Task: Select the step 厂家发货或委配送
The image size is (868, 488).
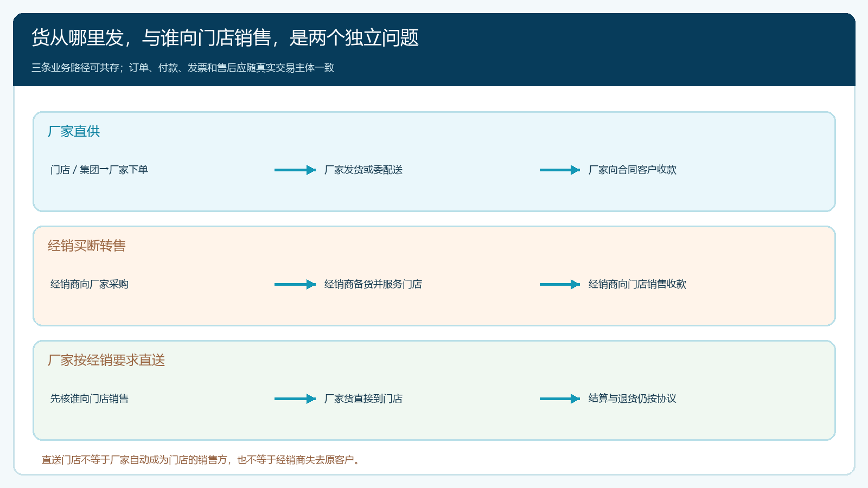Action: point(363,170)
